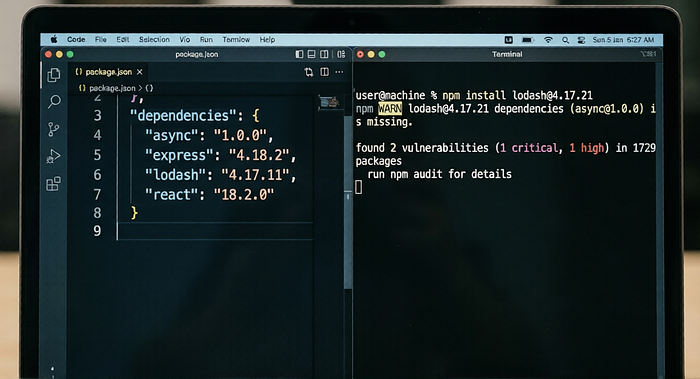
Task: Click the highlighted WARN label in Terminal
Action: 390,108
